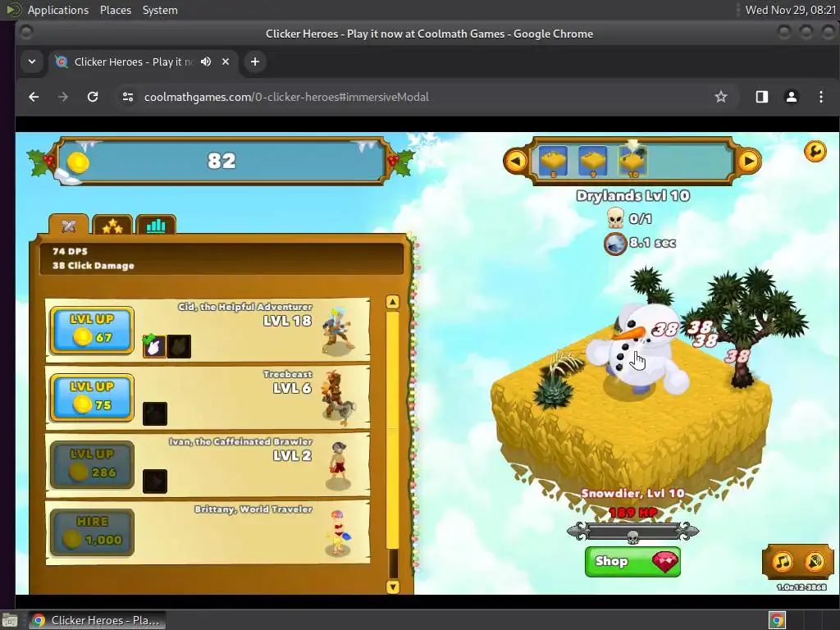This screenshot has width=840, height=630.
Task: Level up Cid for 67 gold
Action: click(x=92, y=330)
